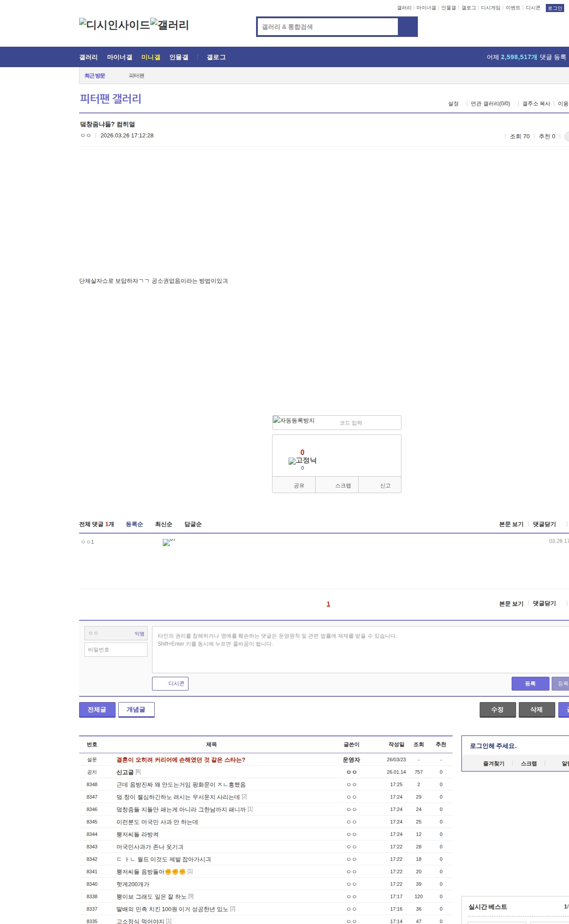
Task: Focus the 갤러리 & 통합검색 field
Action: 328,27
